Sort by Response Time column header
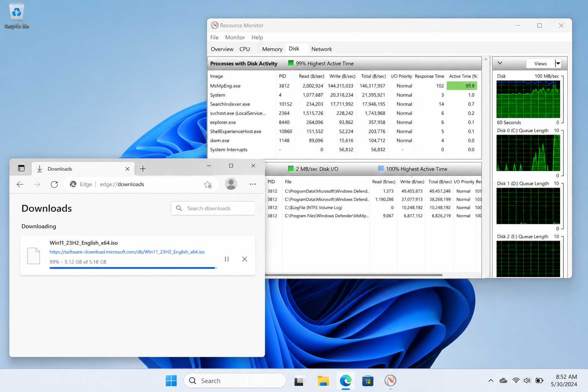Screen dimensions: 588x392 pyautogui.click(x=430, y=76)
